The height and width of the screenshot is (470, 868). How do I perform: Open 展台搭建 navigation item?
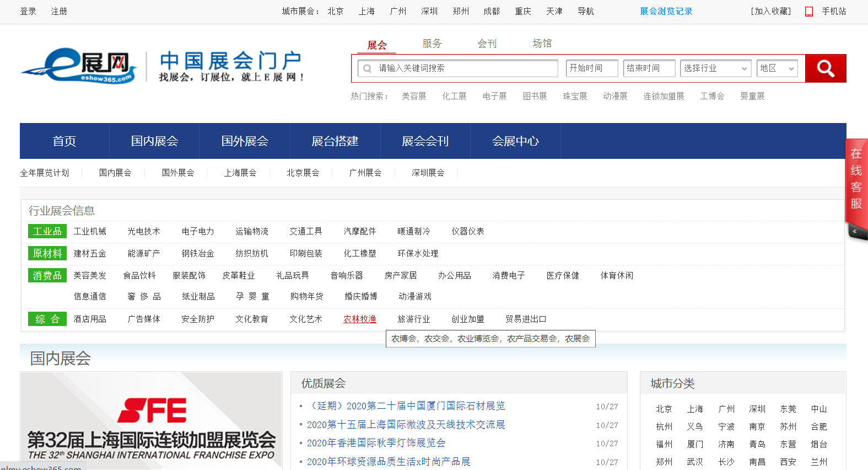[335, 141]
